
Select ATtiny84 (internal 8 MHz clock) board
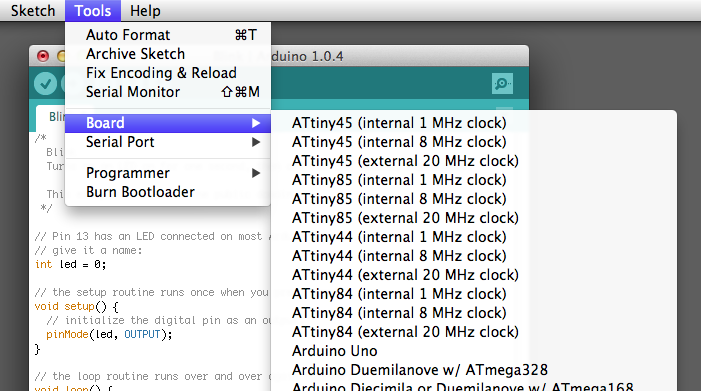[474, 313]
